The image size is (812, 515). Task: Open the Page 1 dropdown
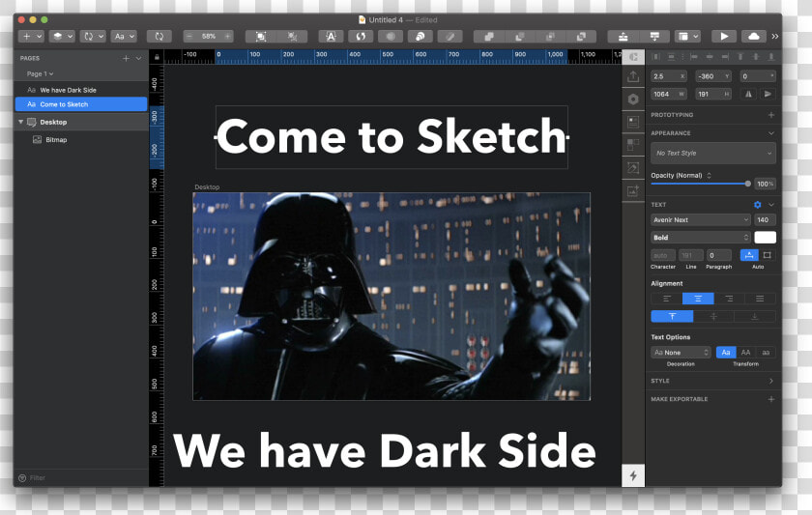click(40, 74)
